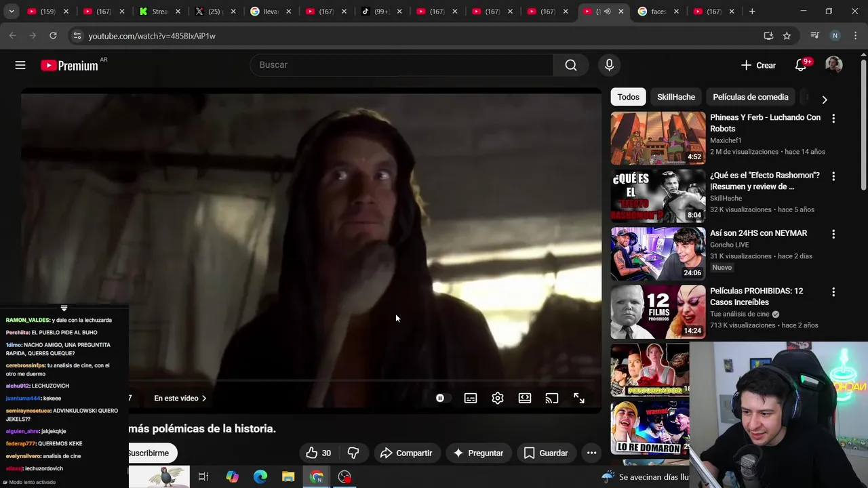
Task: View site information icon in address bar
Action: point(77,36)
